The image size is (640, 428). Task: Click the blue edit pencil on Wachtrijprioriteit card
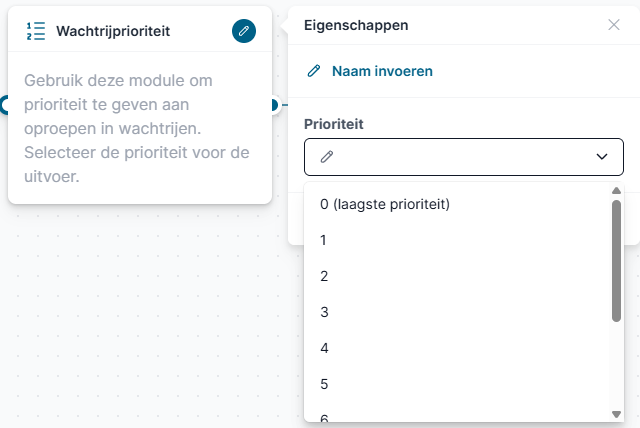point(244,31)
